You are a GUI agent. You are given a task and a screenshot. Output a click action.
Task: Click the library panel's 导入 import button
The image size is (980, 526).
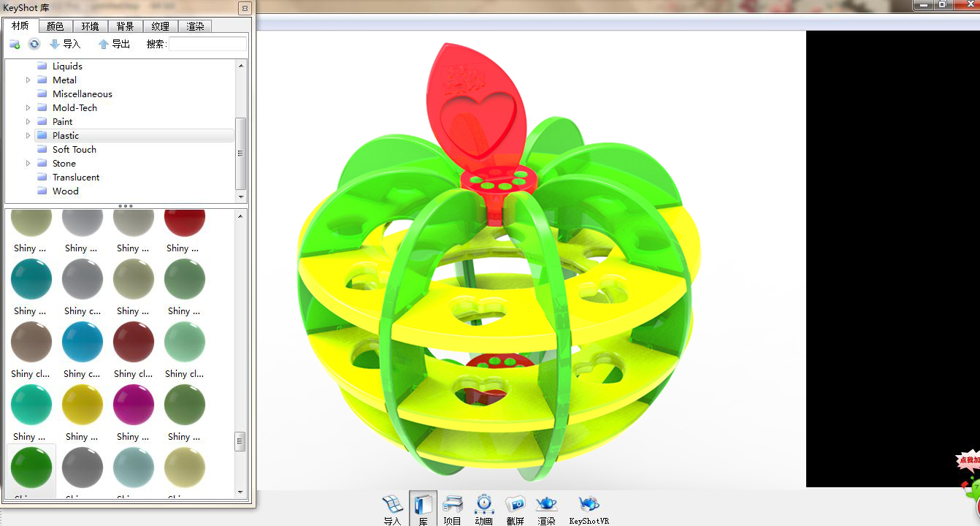point(65,44)
